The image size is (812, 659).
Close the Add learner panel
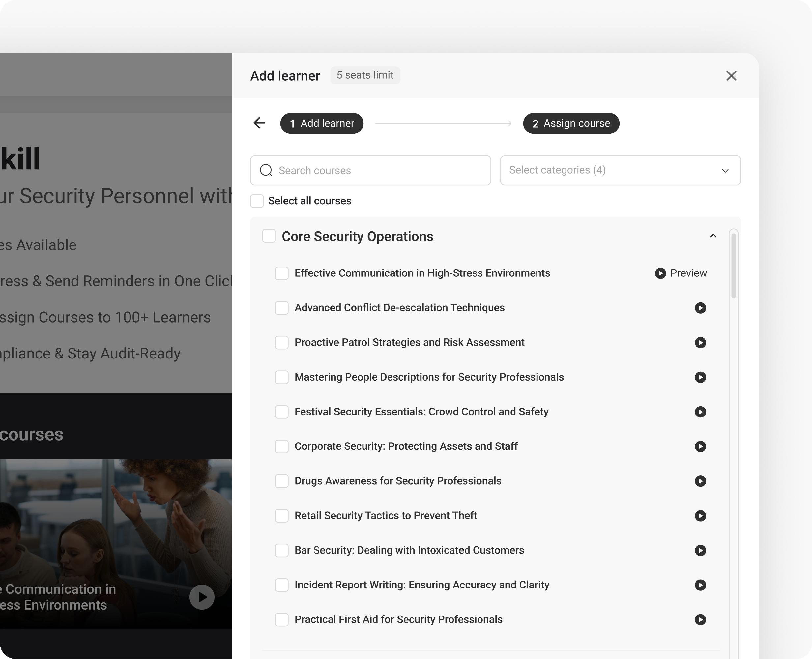pyautogui.click(x=731, y=76)
